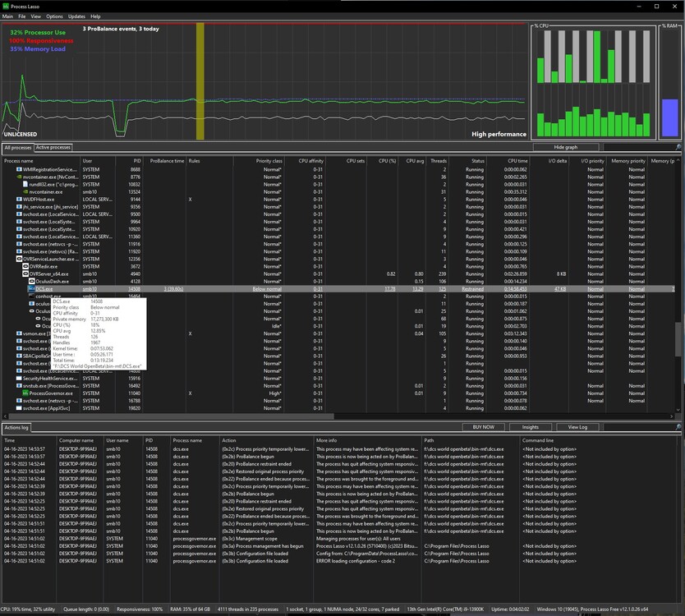Sort processes by the Priority class column
The height and width of the screenshot is (616, 685).
[x=269, y=161]
